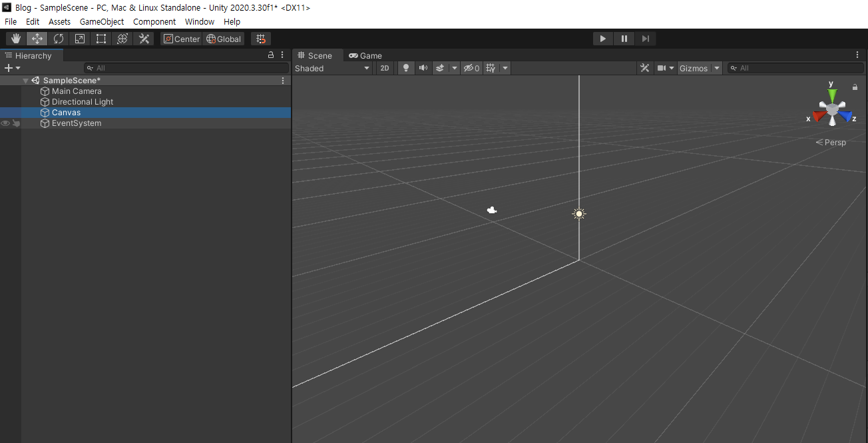The image size is (868, 443).
Task: Open the Component menu
Action: click(x=154, y=21)
